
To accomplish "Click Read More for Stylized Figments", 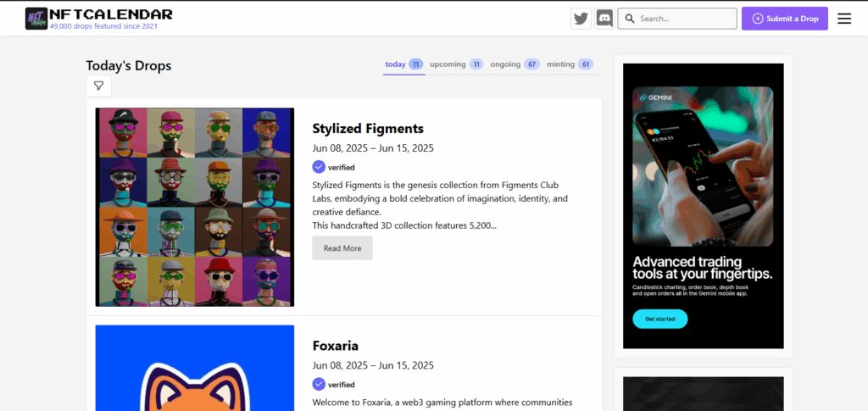I will click(x=342, y=247).
